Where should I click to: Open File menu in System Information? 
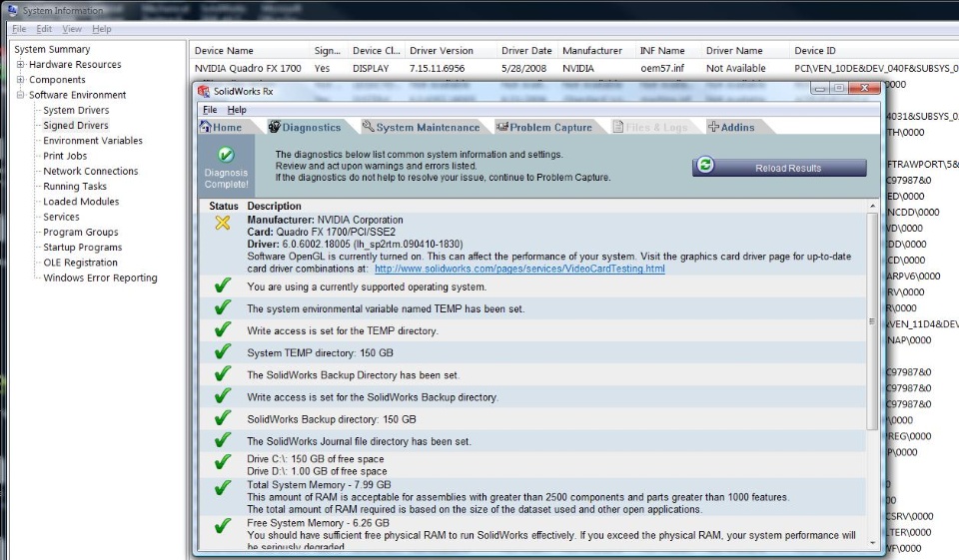tap(19, 29)
